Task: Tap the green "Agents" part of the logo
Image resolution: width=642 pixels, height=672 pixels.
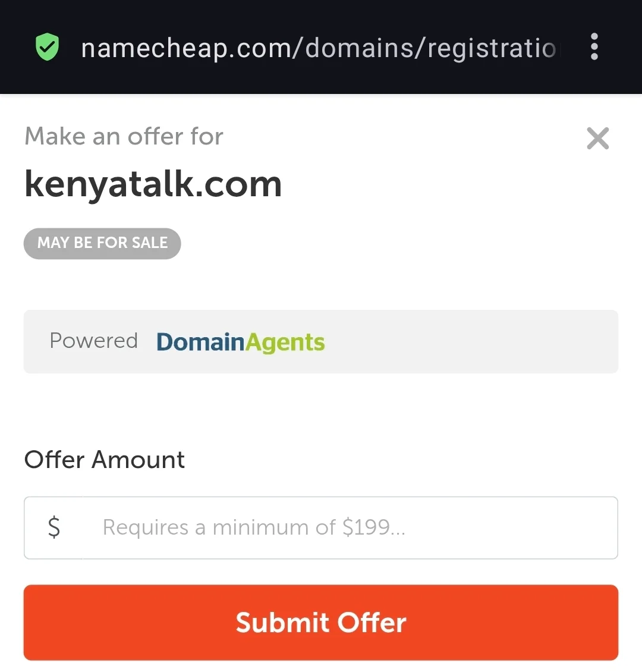Action: [x=285, y=343]
